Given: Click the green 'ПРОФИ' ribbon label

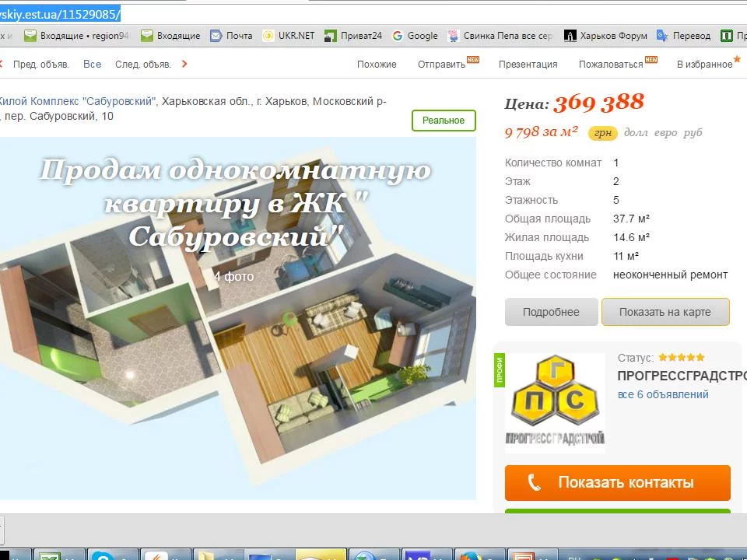Looking at the screenshot, I should pyautogui.click(x=500, y=370).
